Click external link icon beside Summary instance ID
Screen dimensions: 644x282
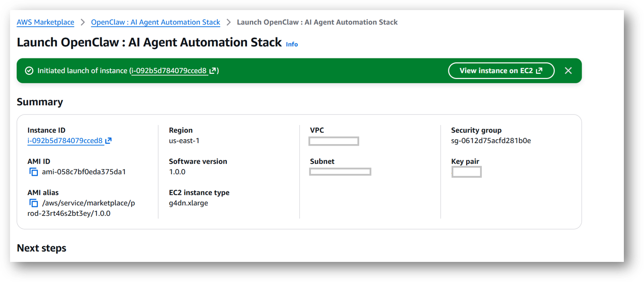click(108, 141)
